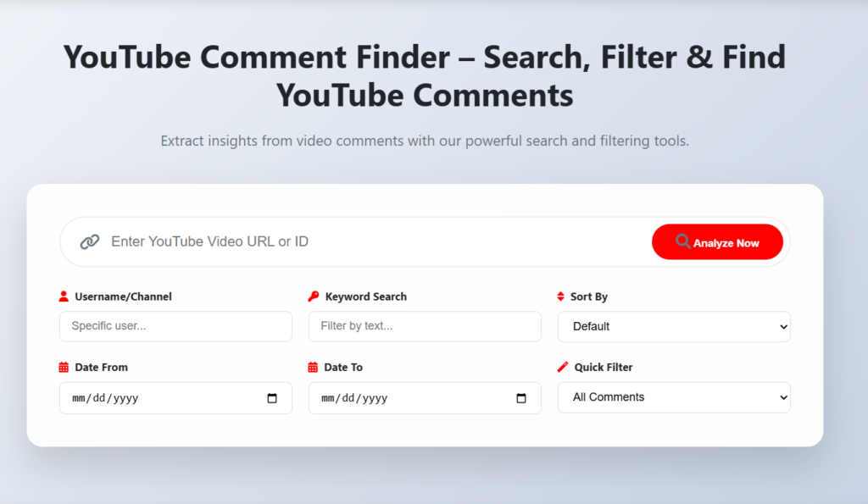The image size is (868, 504).
Task: Click the Username/Channel label text
Action: [124, 296]
